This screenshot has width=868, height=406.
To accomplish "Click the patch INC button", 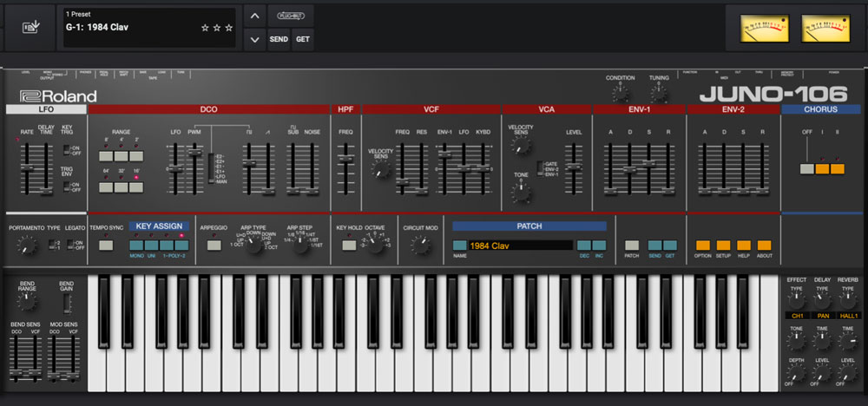I will [599, 246].
